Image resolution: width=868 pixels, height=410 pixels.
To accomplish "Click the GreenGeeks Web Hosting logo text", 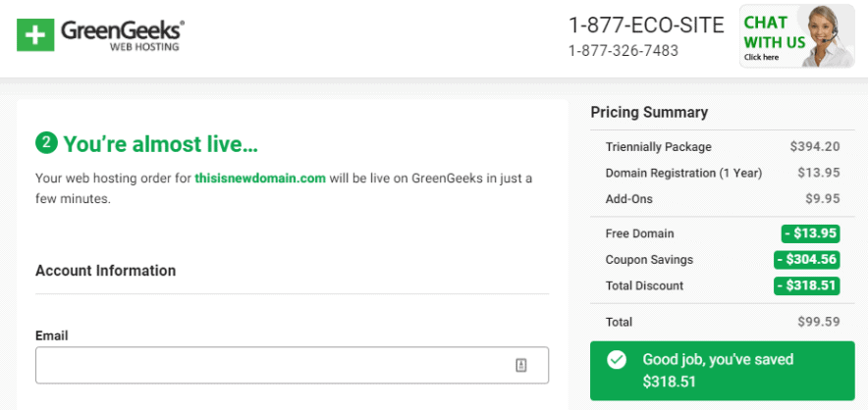I will (x=122, y=35).
